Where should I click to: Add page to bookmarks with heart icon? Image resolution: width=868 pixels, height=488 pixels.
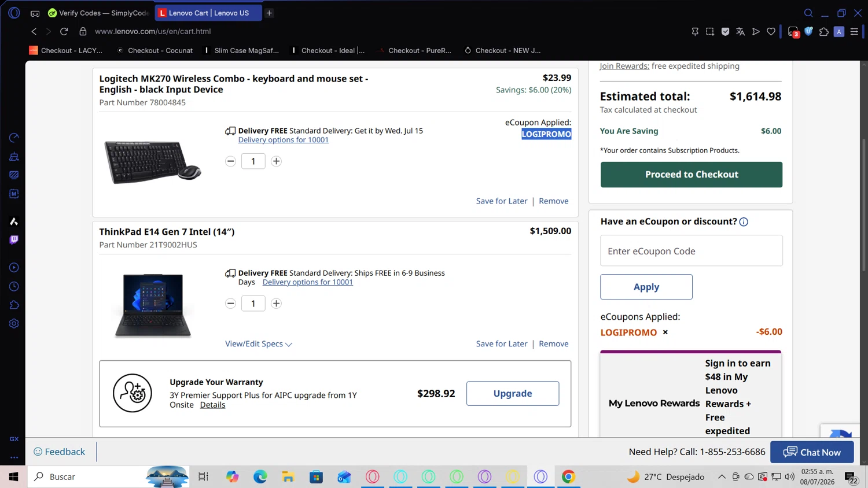[771, 32]
